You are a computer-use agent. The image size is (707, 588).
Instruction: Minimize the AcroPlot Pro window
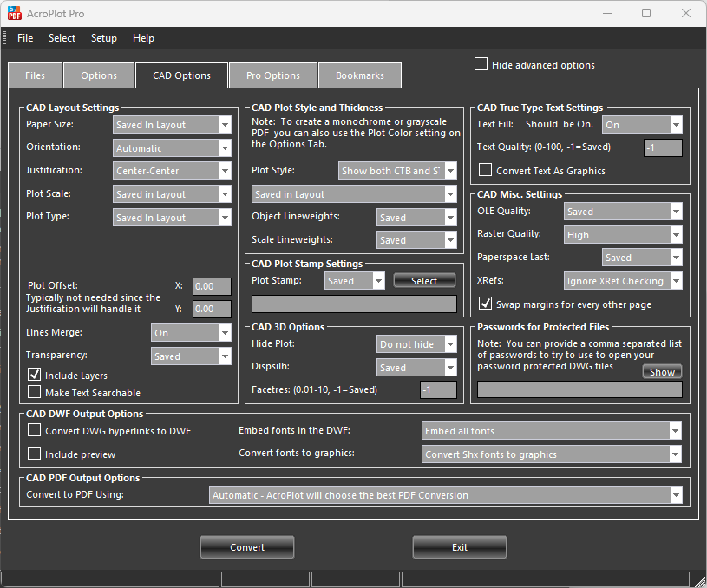click(x=607, y=13)
